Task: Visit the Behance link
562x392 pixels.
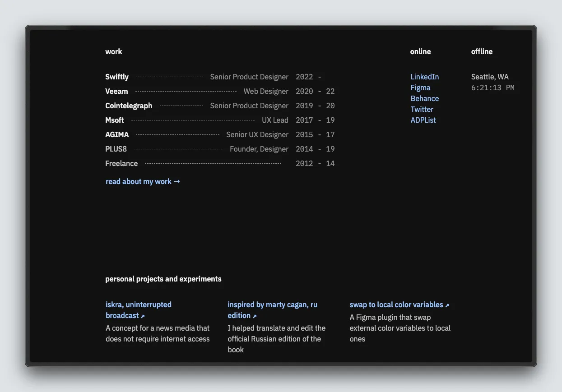Action: [424, 98]
